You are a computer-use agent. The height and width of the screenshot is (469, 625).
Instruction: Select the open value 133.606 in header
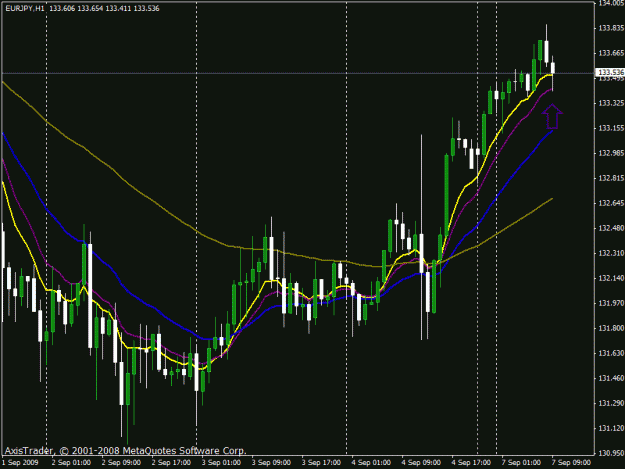pyautogui.click(x=62, y=8)
